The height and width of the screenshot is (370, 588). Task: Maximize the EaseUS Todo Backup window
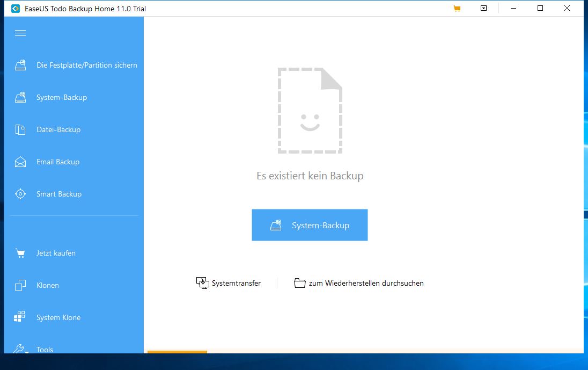(x=540, y=8)
